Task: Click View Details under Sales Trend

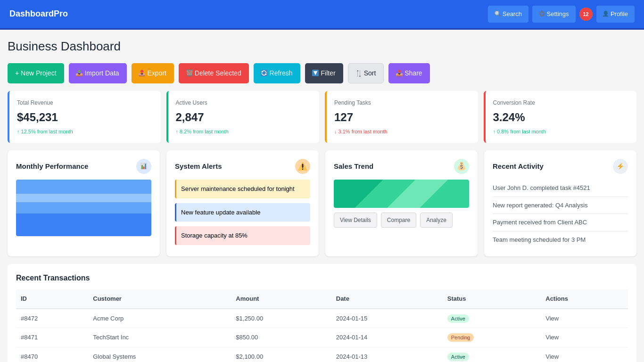Action: tap(355, 220)
